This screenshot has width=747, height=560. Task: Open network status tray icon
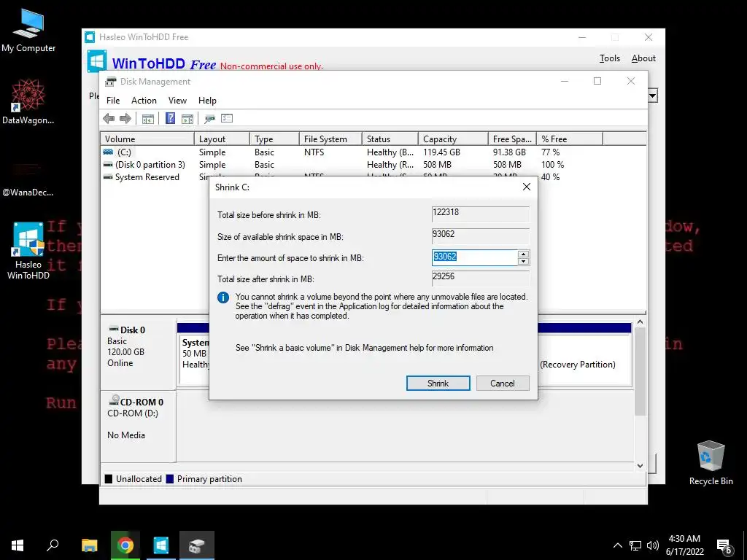click(635, 545)
